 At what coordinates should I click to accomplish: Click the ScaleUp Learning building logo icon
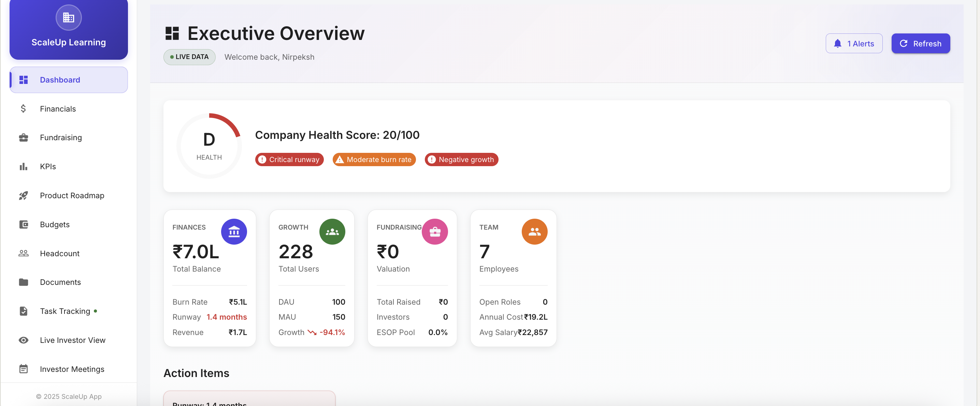tap(69, 17)
